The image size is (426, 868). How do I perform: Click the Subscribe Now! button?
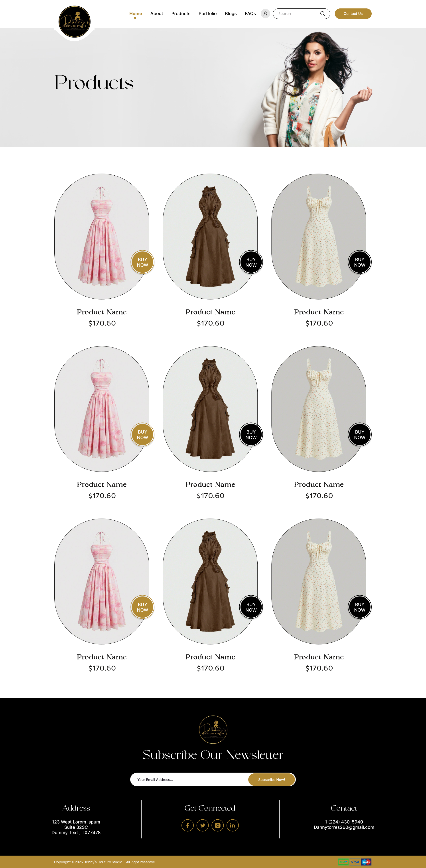coord(271,779)
